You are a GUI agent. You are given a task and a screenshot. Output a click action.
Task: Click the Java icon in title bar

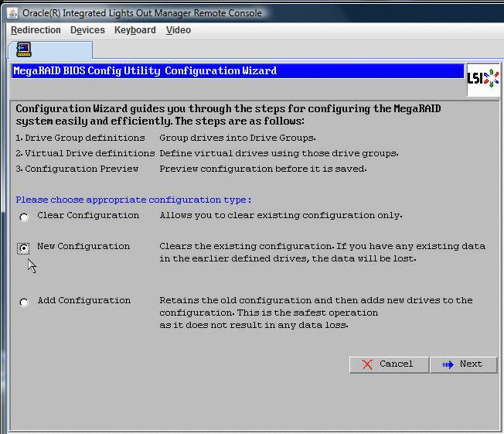(x=12, y=13)
